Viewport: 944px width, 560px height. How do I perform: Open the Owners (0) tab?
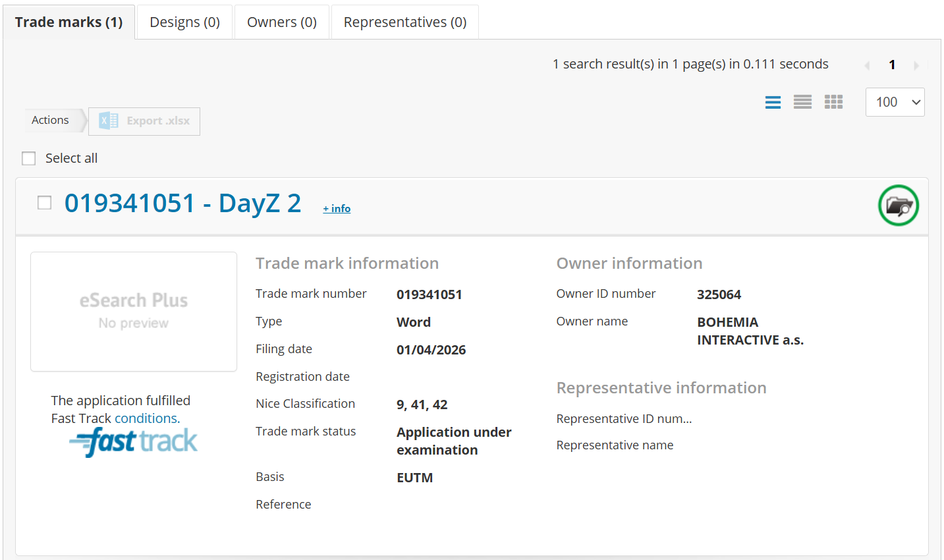click(282, 22)
